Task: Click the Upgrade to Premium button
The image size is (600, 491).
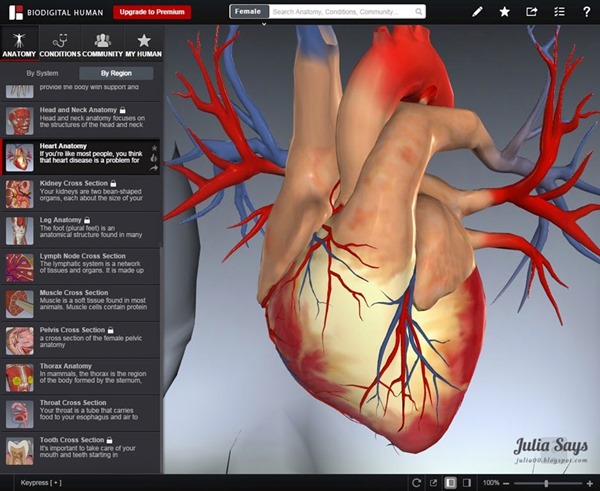Action: pyautogui.click(x=150, y=12)
